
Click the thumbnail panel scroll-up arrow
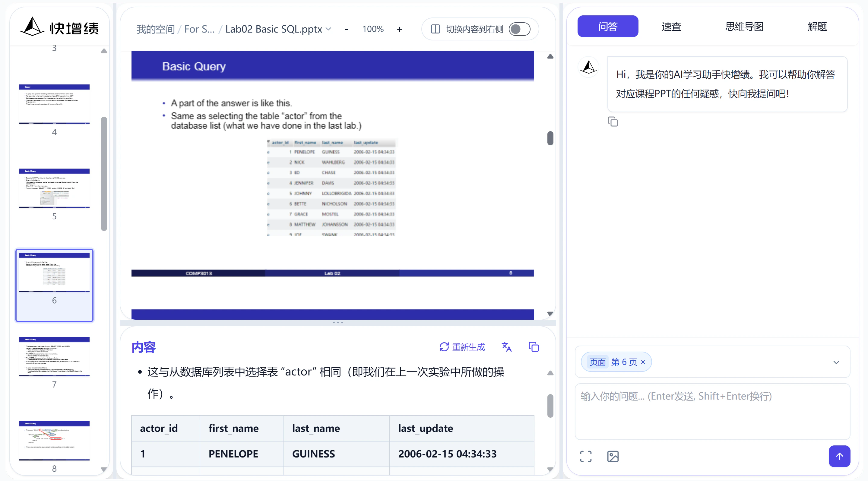[x=104, y=51]
